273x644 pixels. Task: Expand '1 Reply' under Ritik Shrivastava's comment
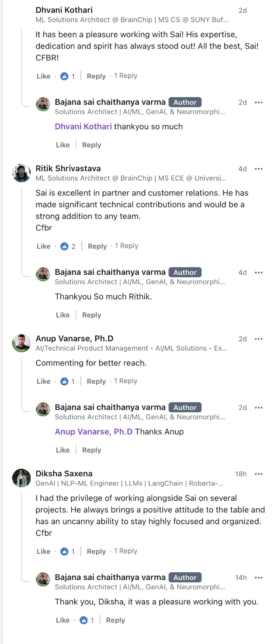tap(126, 246)
